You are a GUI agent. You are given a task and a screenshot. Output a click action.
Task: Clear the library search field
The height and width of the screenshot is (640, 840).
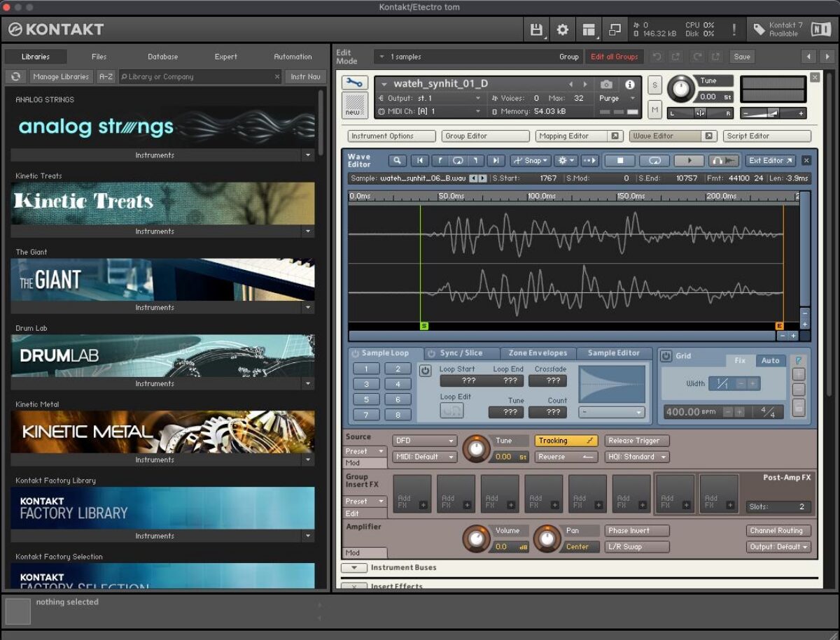point(277,76)
